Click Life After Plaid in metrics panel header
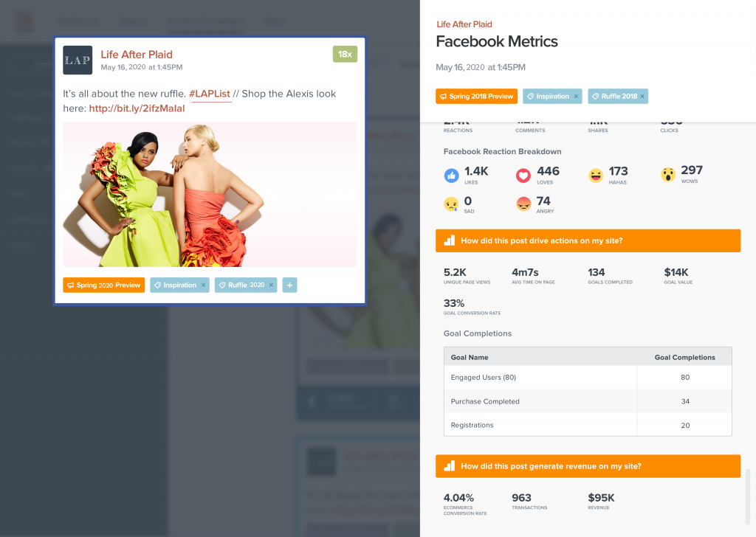Screen dimensions: 756x537 [x=464, y=24]
